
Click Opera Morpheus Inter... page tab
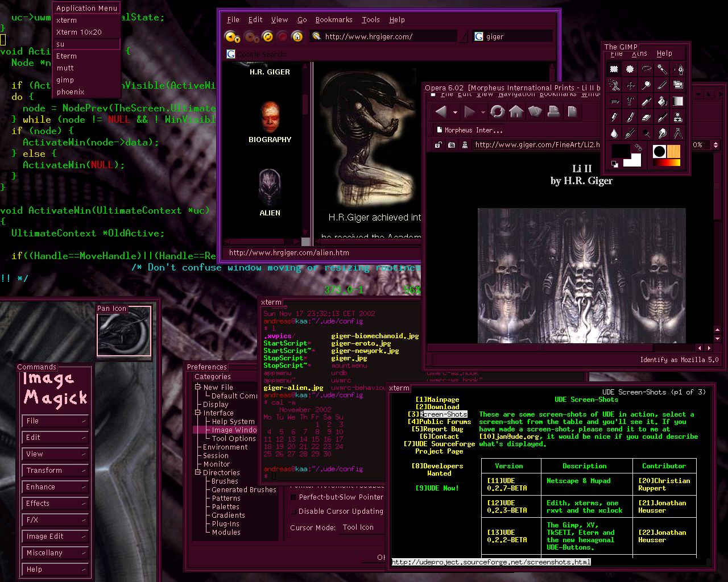click(x=470, y=130)
